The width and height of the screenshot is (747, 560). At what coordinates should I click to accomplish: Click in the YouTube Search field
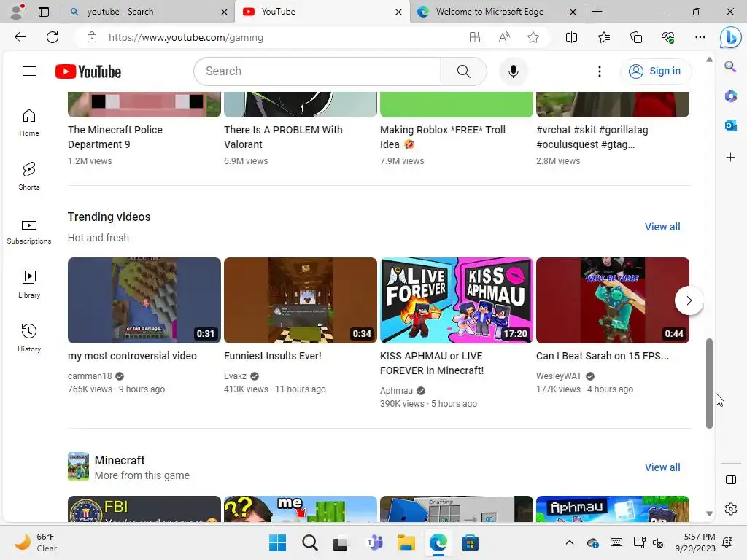tap(317, 71)
